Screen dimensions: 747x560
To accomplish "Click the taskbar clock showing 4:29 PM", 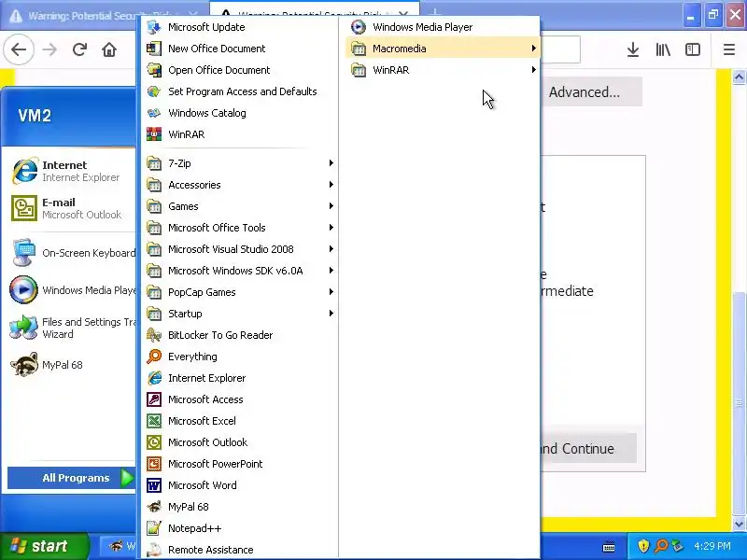I will (712, 546).
